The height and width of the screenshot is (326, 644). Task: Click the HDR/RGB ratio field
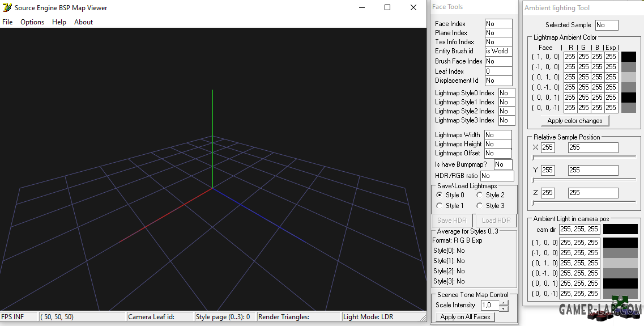click(x=497, y=176)
